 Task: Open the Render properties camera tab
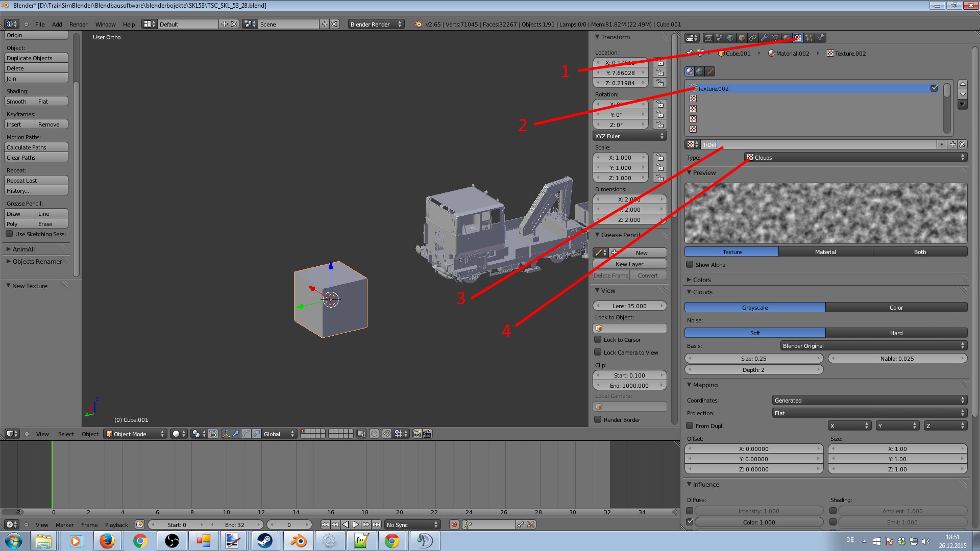(708, 38)
